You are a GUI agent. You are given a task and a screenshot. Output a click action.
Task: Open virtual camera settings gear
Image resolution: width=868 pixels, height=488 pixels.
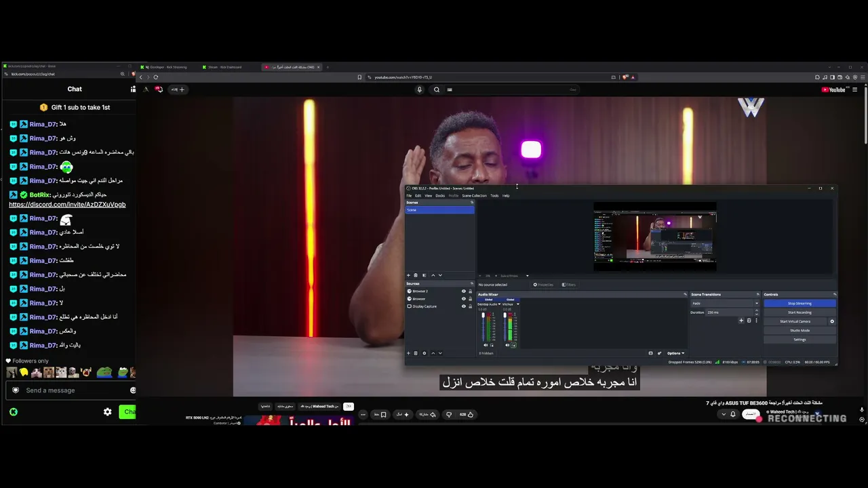pos(832,321)
